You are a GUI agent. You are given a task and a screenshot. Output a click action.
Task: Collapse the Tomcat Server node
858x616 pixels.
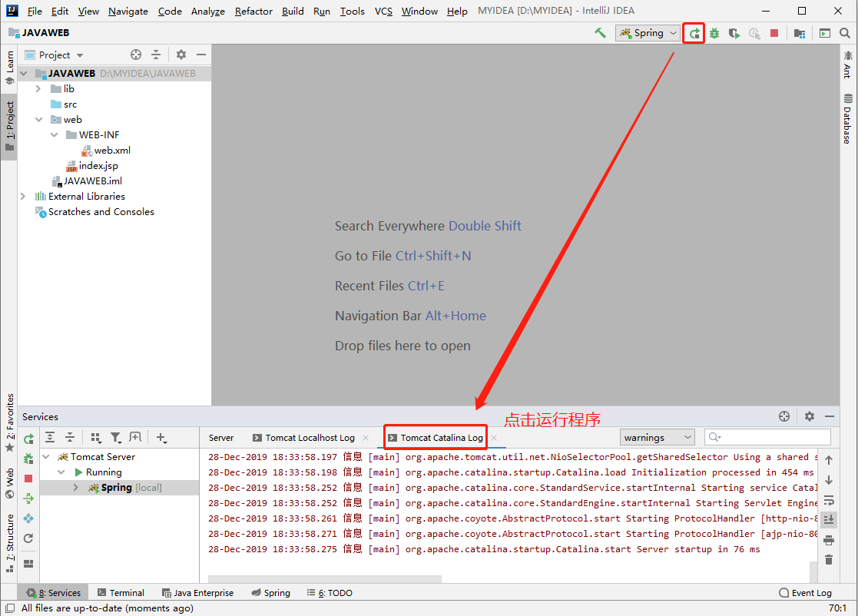click(46, 456)
